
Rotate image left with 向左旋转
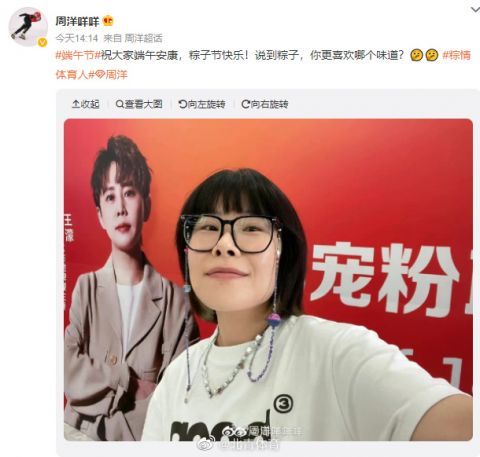[x=202, y=104]
